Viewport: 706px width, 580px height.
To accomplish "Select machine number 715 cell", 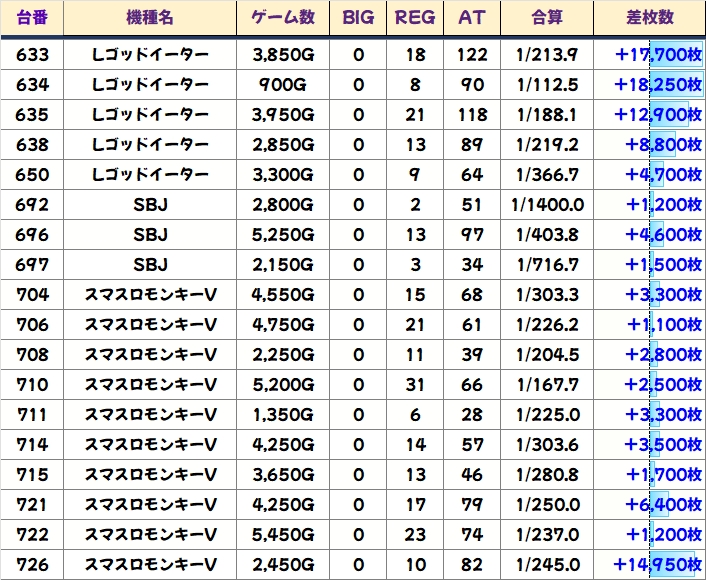I will pos(32,475).
